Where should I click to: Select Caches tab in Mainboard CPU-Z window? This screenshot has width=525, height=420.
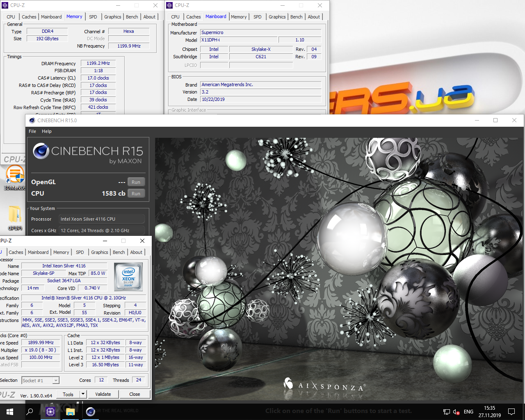194,17
